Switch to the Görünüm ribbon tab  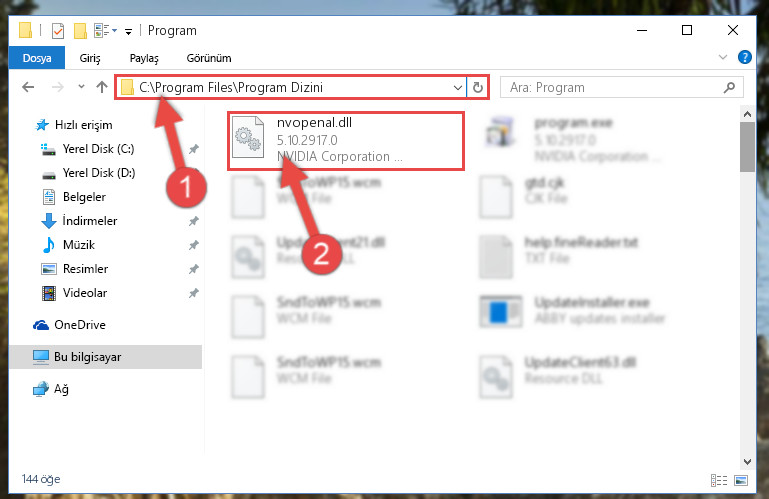[209, 58]
